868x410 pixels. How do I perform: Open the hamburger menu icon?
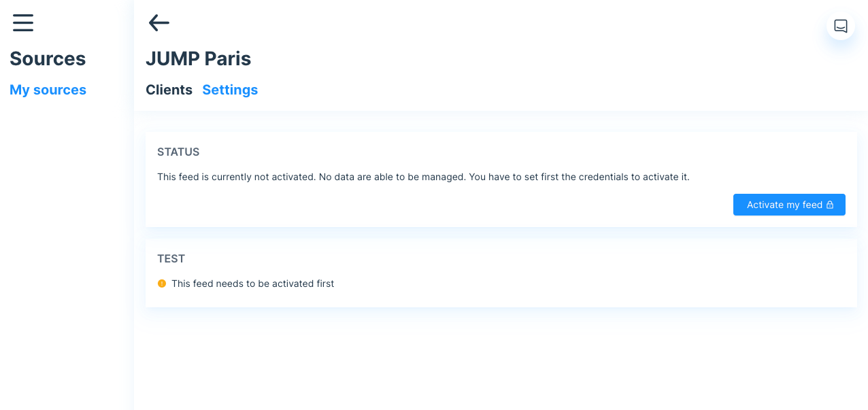(x=23, y=22)
